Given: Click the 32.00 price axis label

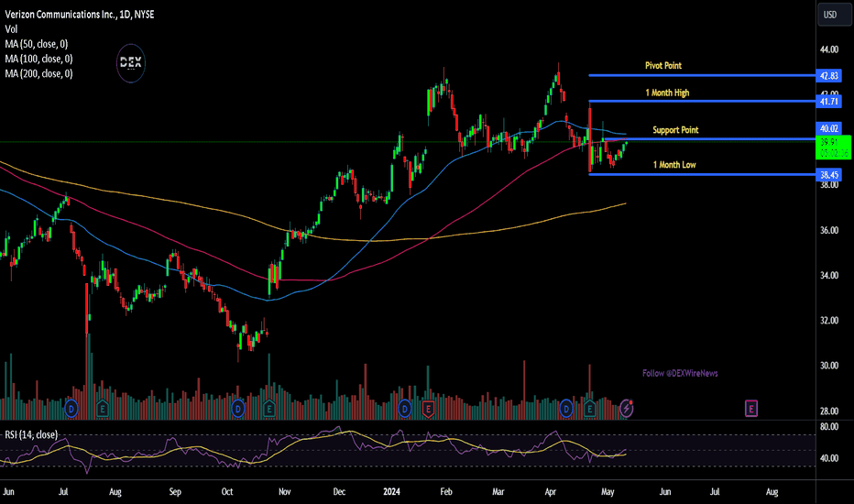Looking at the screenshot, I should coord(829,321).
